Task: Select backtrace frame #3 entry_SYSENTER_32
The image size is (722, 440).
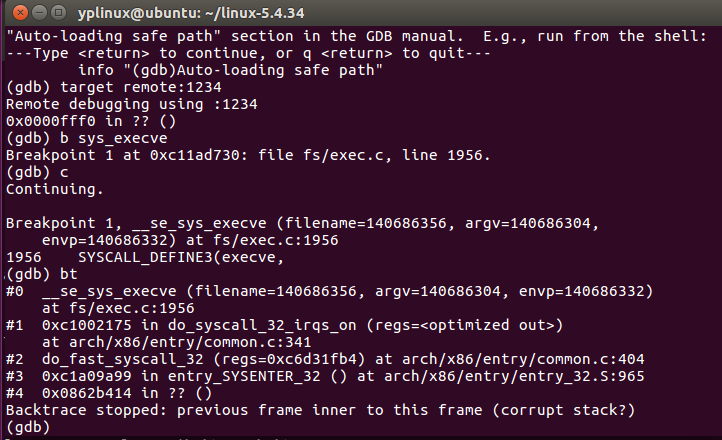Action: pyautogui.click(x=325, y=376)
